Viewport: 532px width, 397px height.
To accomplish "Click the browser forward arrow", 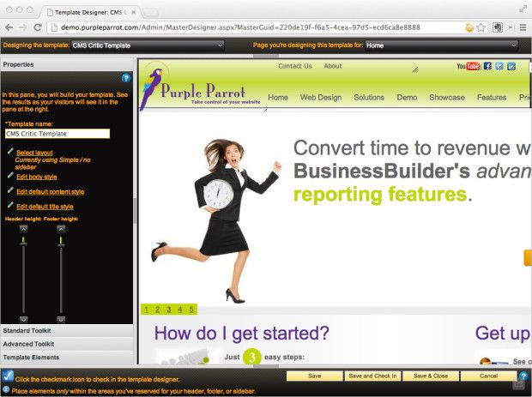I will pyautogui.click(x=23, y=27).
